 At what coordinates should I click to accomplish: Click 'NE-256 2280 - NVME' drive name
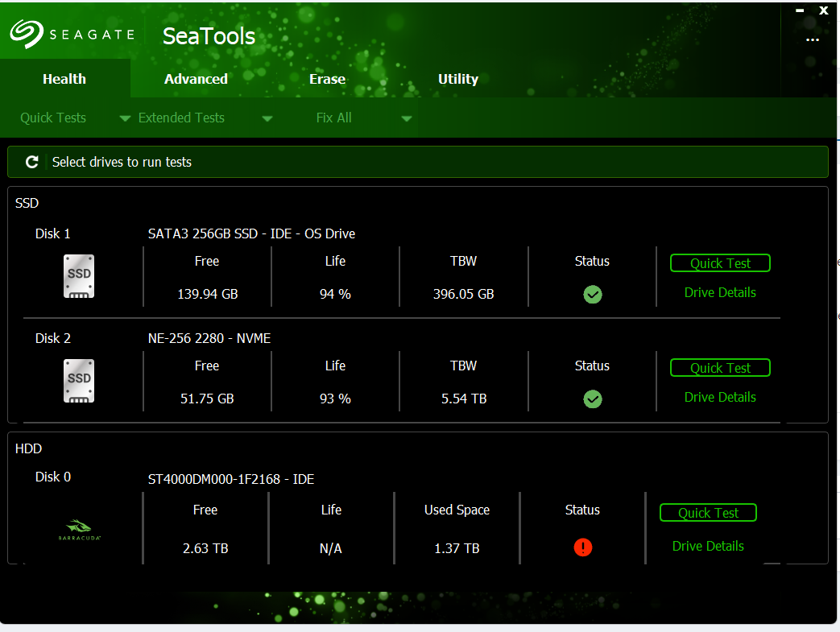(209, 338)
